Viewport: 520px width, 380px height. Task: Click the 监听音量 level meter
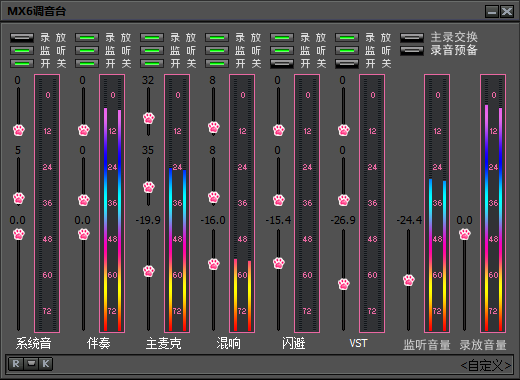437,204
